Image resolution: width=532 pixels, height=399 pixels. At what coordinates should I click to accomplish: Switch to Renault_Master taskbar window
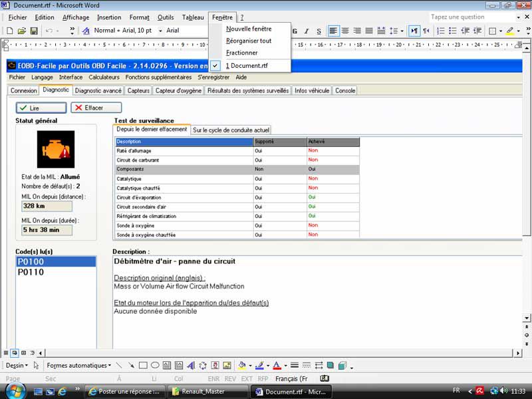pos(207,392)
